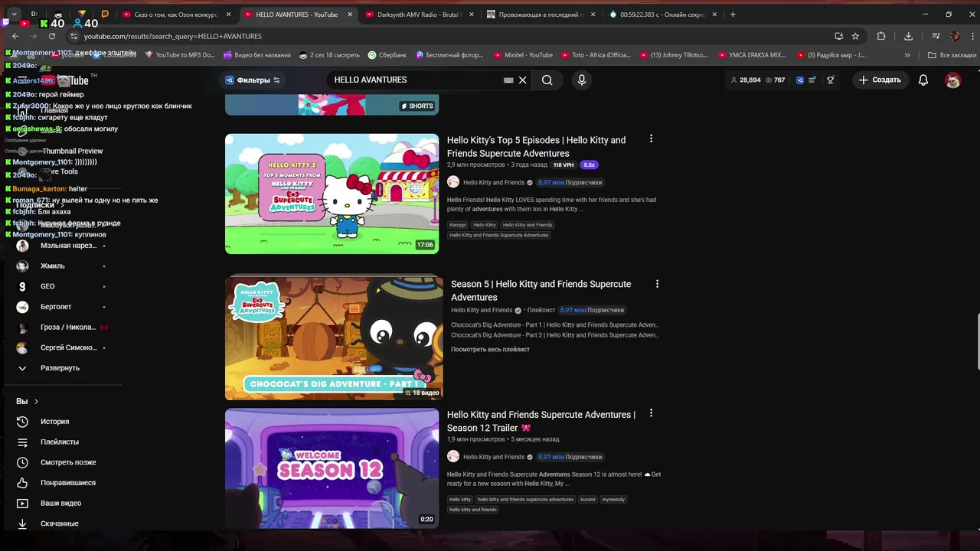Open the Сергей Симоно... subscription channel

pos(68,347)
